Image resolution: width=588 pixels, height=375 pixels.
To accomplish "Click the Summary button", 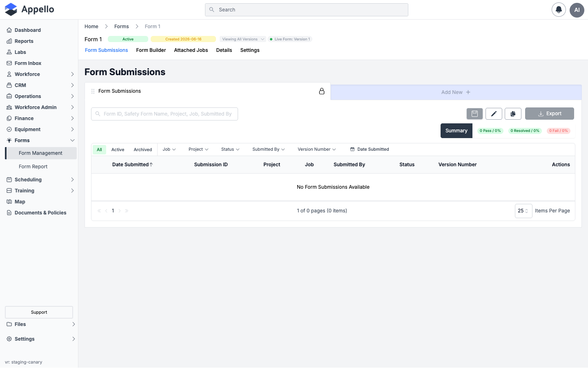I will coord(457,131).
